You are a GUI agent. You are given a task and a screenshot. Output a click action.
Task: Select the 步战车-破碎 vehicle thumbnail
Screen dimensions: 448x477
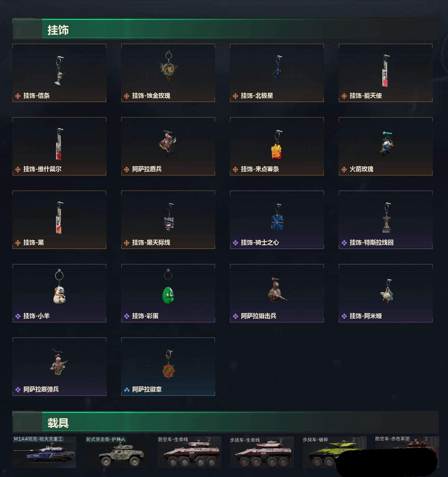[335, 452]
